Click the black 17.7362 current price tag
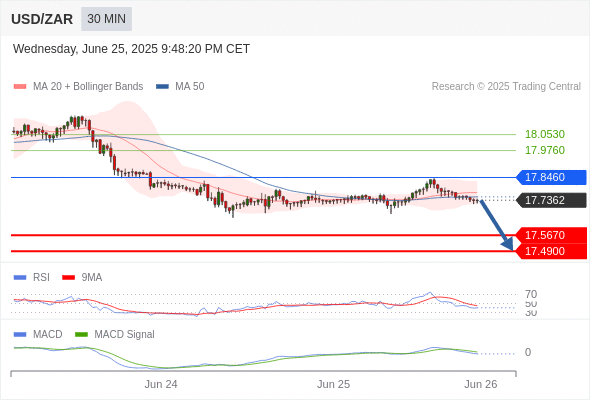The width and height of the screenshot is (590, 400). pyautogui.click(x=551, y=200)
